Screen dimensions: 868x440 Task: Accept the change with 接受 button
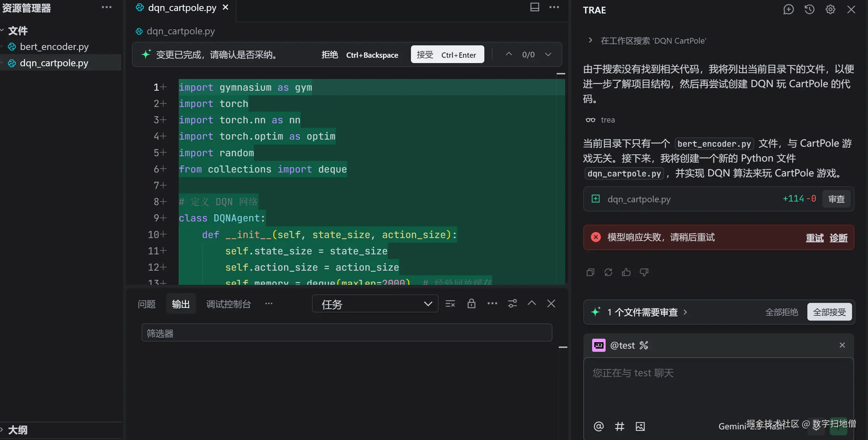click(x=447, y=55)
